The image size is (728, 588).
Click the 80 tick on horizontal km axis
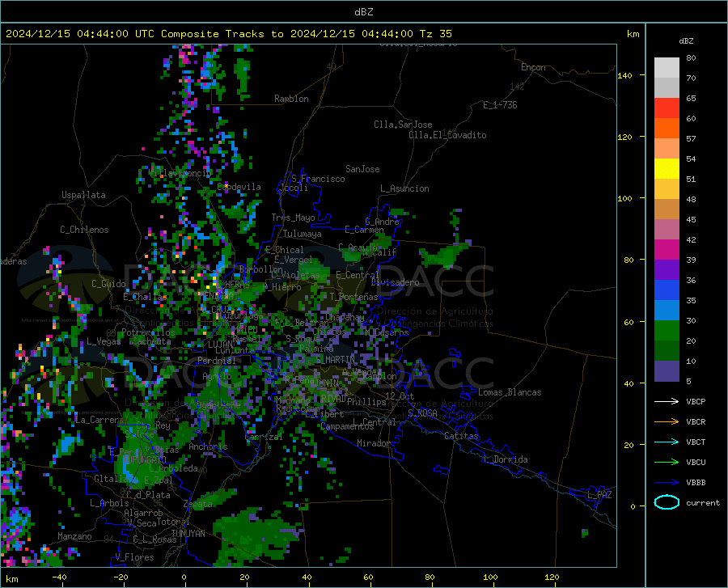click(x=430, y=577)
